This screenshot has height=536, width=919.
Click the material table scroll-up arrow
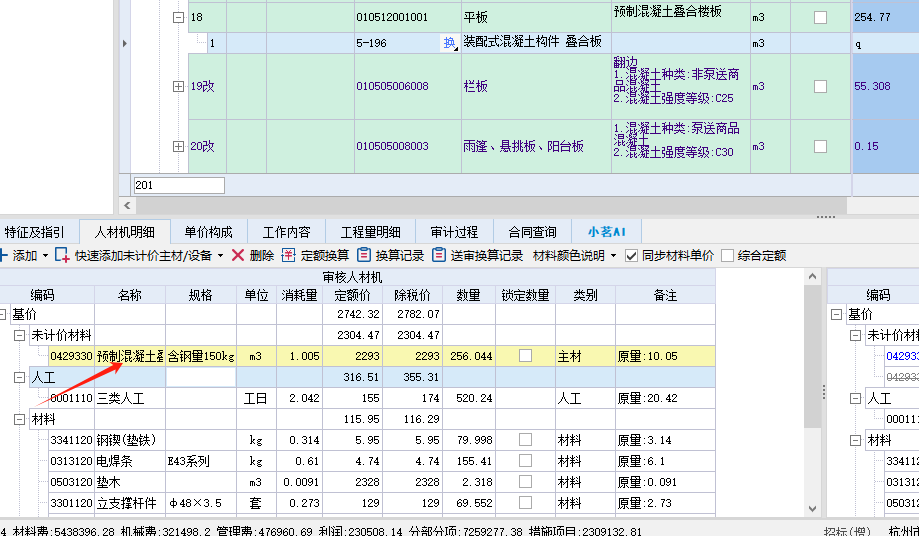click(812, 276)
